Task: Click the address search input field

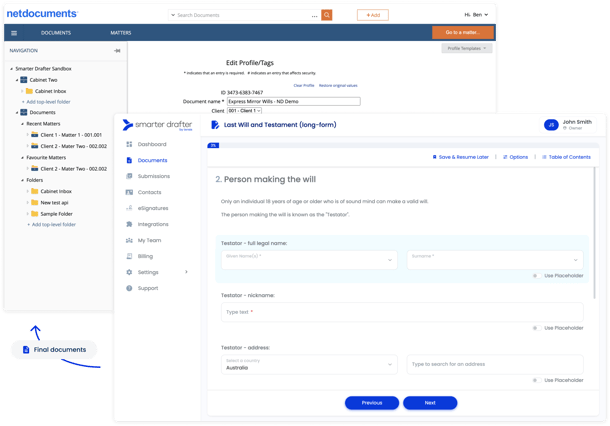Action: (x=495, y=365)
